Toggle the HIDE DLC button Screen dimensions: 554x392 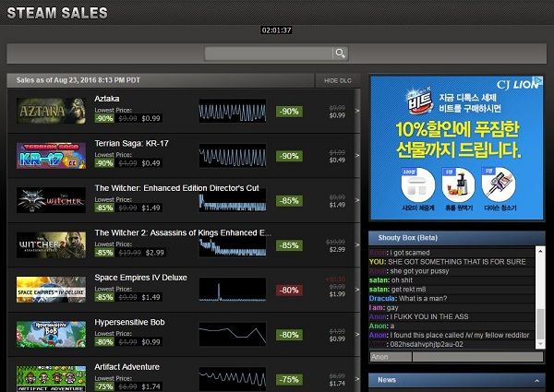(338, 81)
